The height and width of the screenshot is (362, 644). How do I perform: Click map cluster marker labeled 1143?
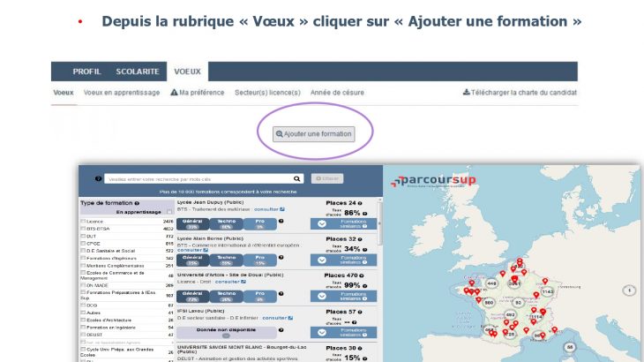pos(547,291)
